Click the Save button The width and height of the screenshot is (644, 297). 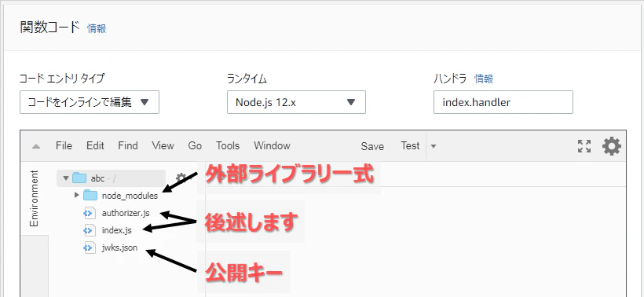click(x=372, y=147)
